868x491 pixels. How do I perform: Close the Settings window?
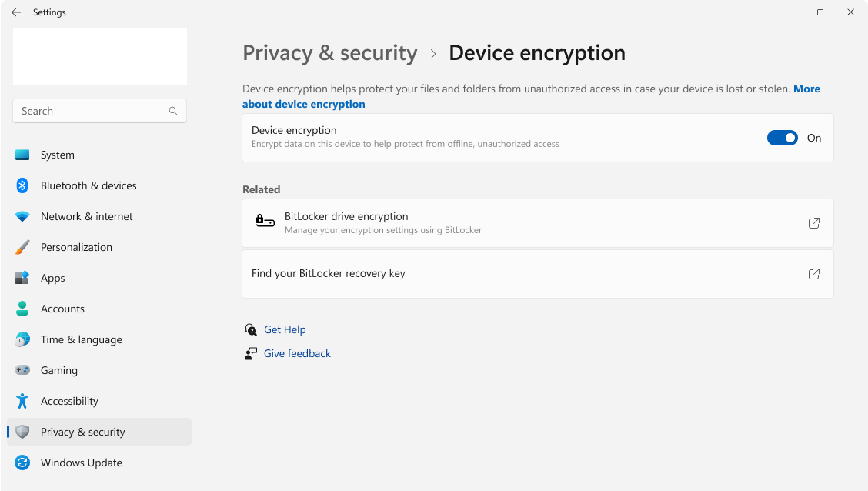pos(850,12)
